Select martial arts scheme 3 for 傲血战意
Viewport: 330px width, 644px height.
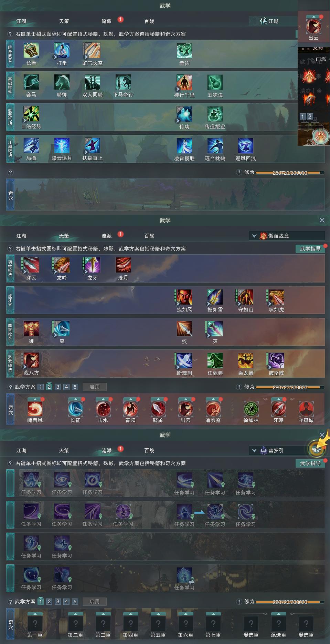click(58, 387)
